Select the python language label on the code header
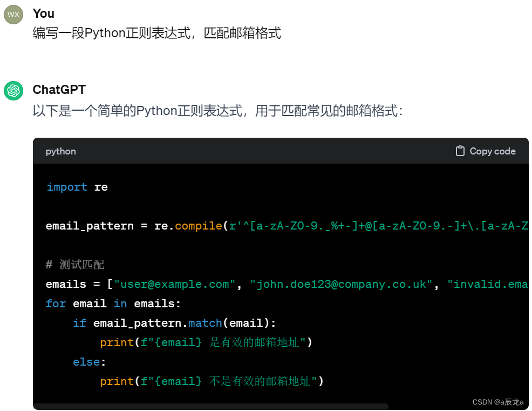Image resolution: width=532 pixels, height=411 pixels. coord(60,151)
